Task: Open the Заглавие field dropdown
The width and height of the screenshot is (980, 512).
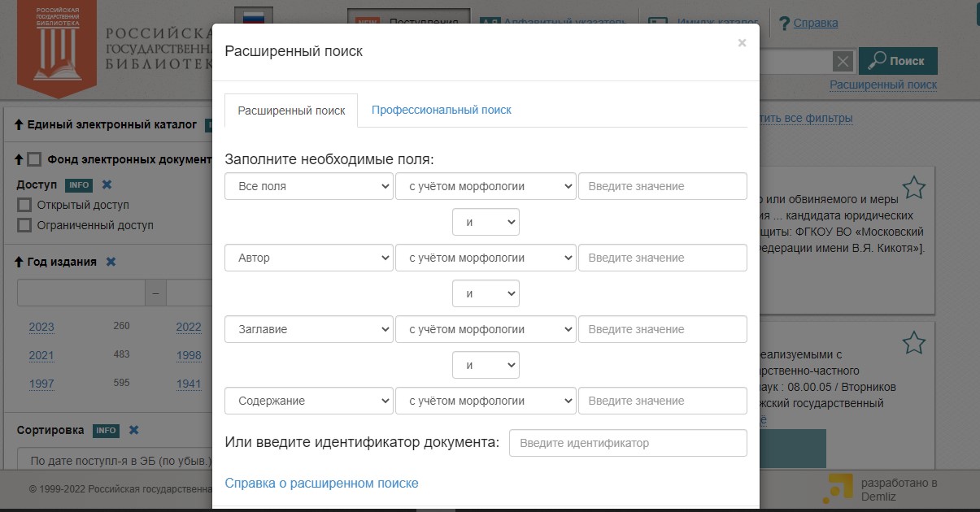Action: [309, 329]
